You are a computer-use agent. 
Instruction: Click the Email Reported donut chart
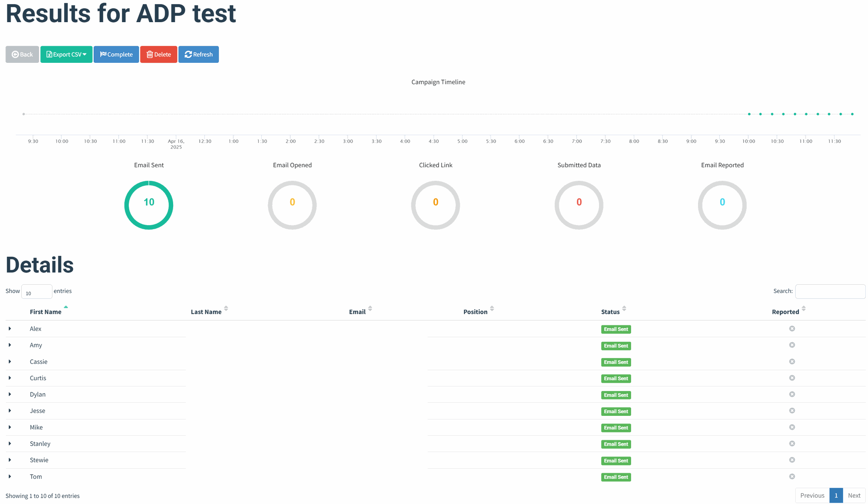coord(722,205)
